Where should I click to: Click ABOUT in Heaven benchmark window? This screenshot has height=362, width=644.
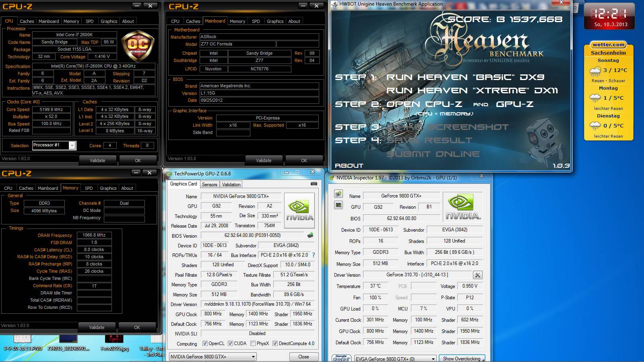[x=349, y=165]
